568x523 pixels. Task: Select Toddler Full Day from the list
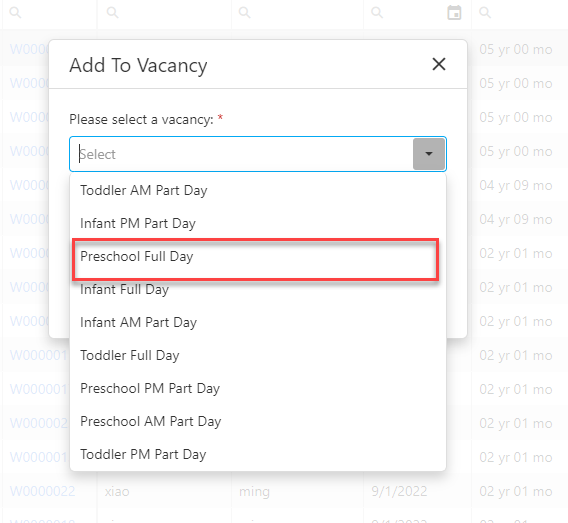click(x=258, y=355)
